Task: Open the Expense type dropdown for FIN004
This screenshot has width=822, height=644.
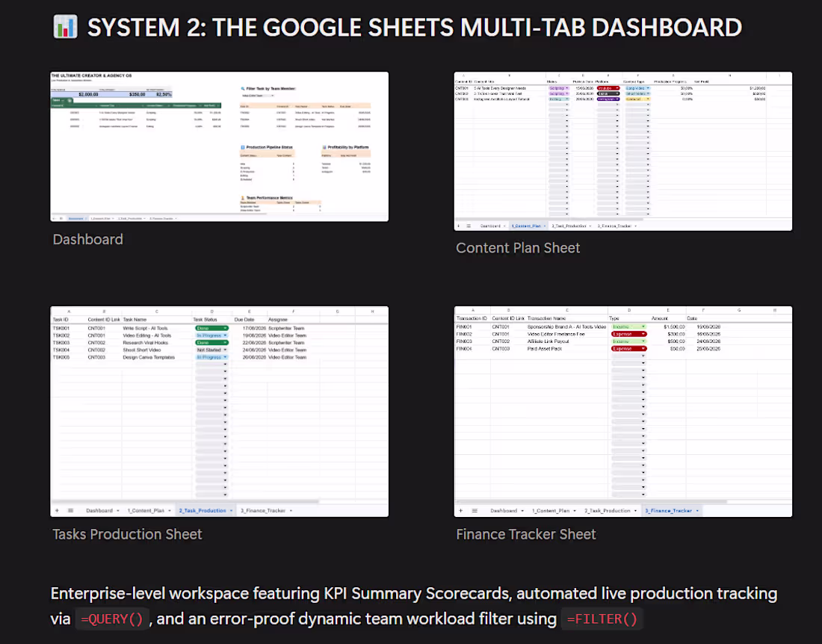Action: pyautogui.click(x=629, y=348)
